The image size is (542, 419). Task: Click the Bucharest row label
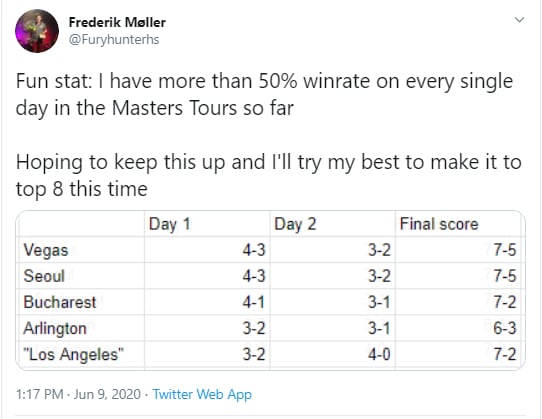pyautogui.click(x=59, y=302)
